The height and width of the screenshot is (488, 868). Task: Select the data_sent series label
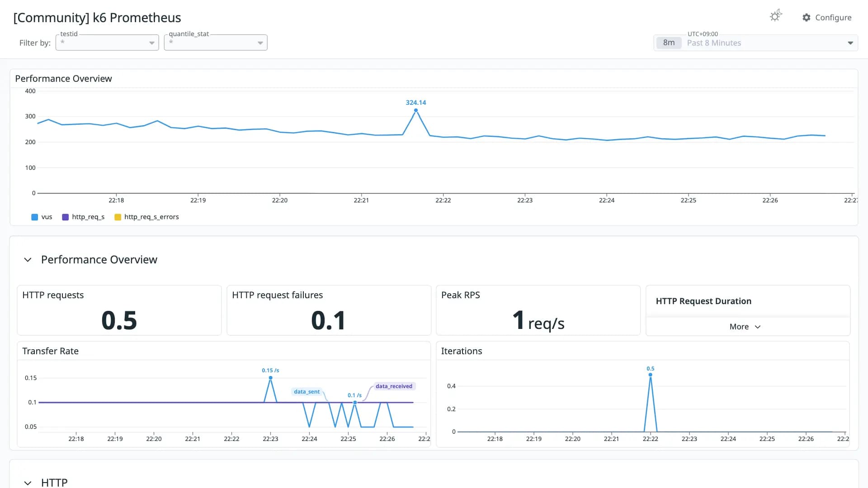[x=307, y=392]
